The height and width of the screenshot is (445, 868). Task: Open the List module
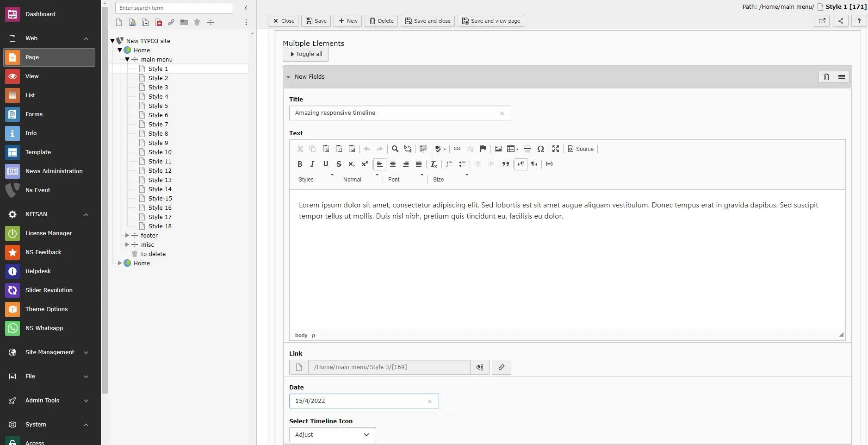(50, 95)
